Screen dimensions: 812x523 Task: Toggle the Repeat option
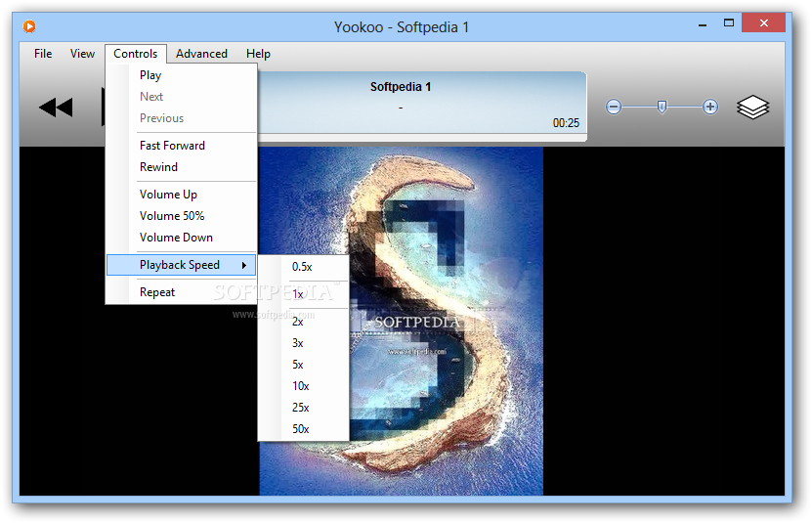[x=181, y=292]
